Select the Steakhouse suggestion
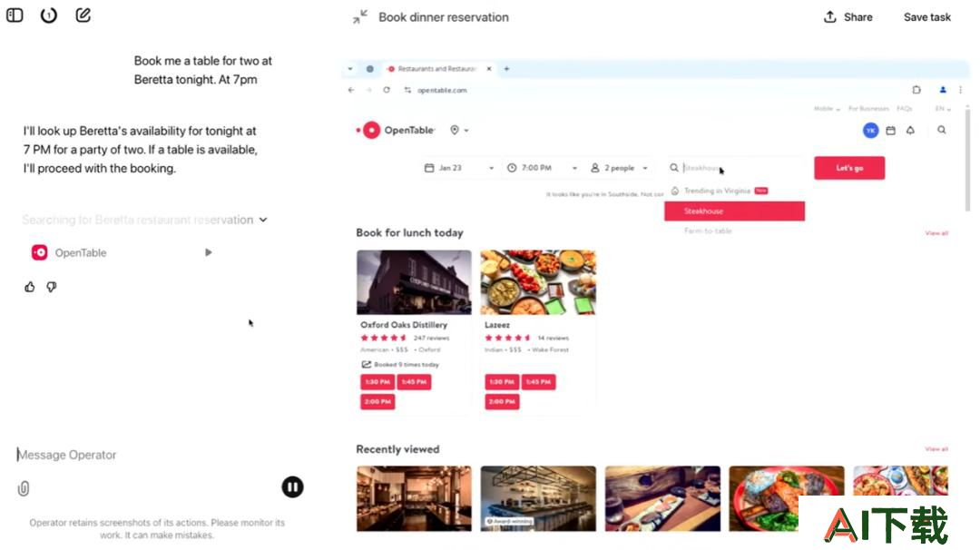This screenshot has height=550, width=980. pos(734,211)
